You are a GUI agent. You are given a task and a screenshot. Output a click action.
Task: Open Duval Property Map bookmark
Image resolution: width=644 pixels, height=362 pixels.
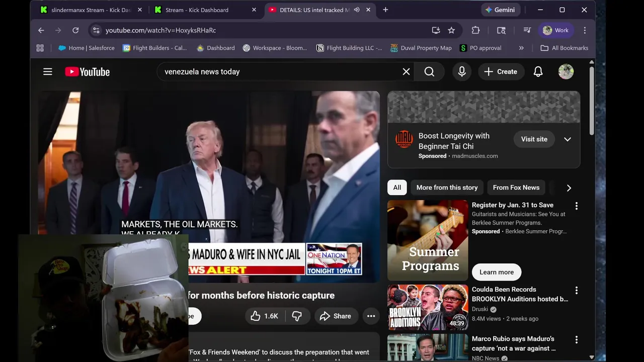(421, 48)
